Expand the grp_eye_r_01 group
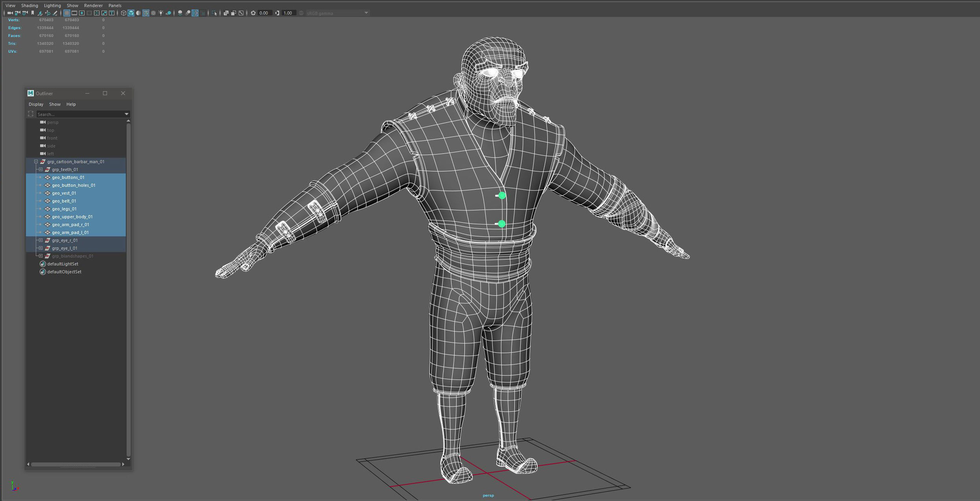Image resolution: width=980 pixels, height=501 pixels. click(41, 240)
